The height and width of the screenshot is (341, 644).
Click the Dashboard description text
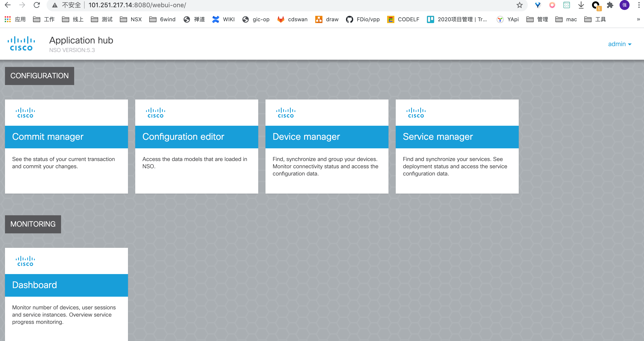pyautogui.click(x=64, y=315)
